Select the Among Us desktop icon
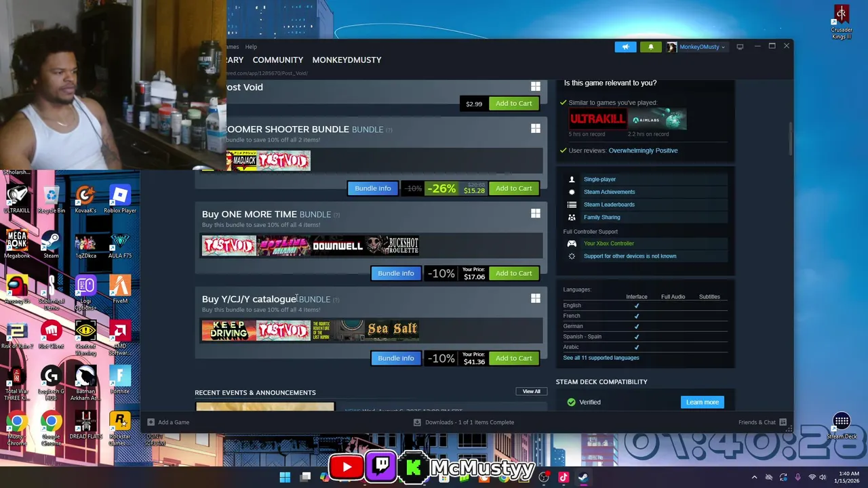 (x=17, y=291)
